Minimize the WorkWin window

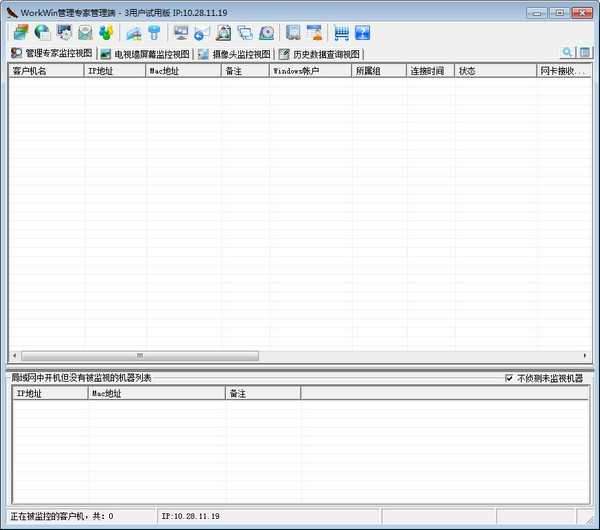click(537, 13)
